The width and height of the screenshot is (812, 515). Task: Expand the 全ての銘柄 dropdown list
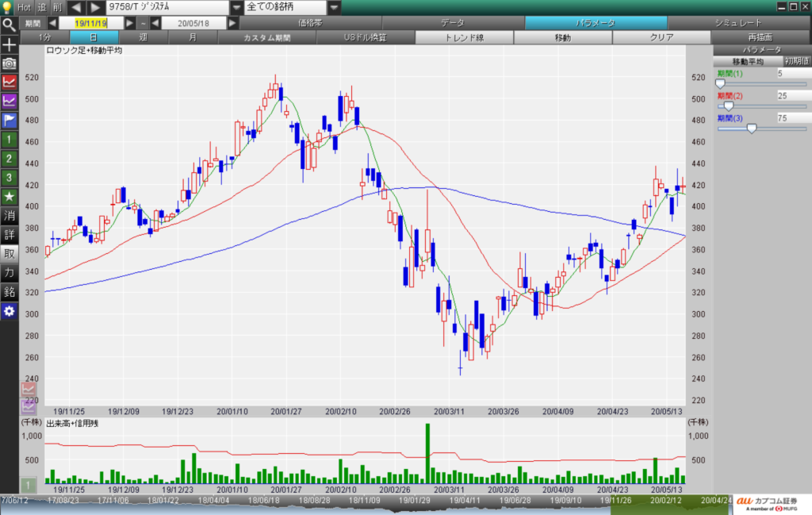pyautogui.click(x=334, y=7)
